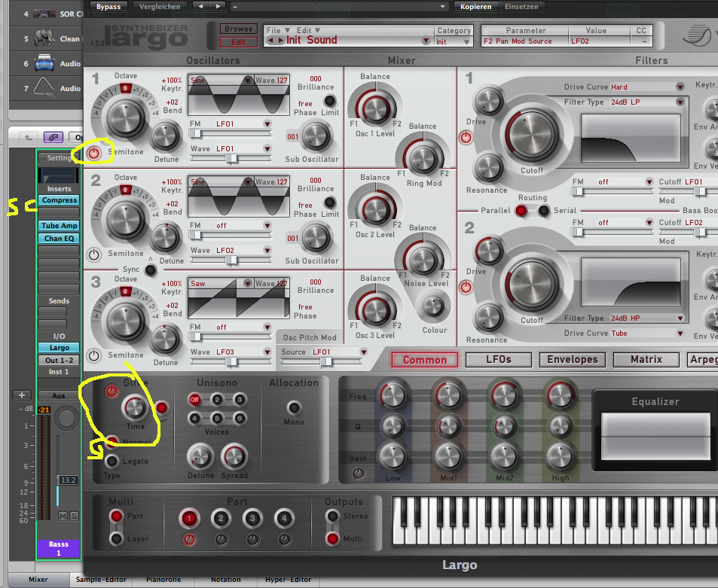Image resolution: width=718 pixels, height=588 pixels.
Task: Toggle power button under Part 4
Action: [x=284, y=540]
